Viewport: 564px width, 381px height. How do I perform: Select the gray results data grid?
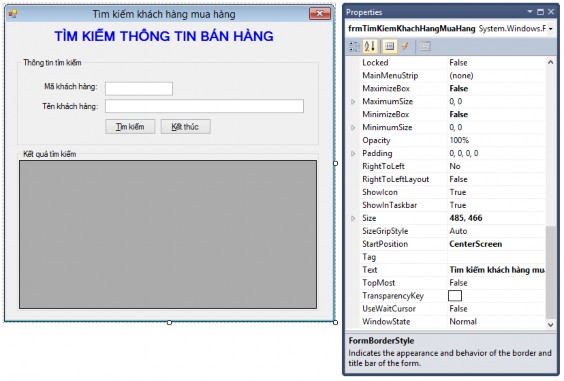click(x=168, y=235)
